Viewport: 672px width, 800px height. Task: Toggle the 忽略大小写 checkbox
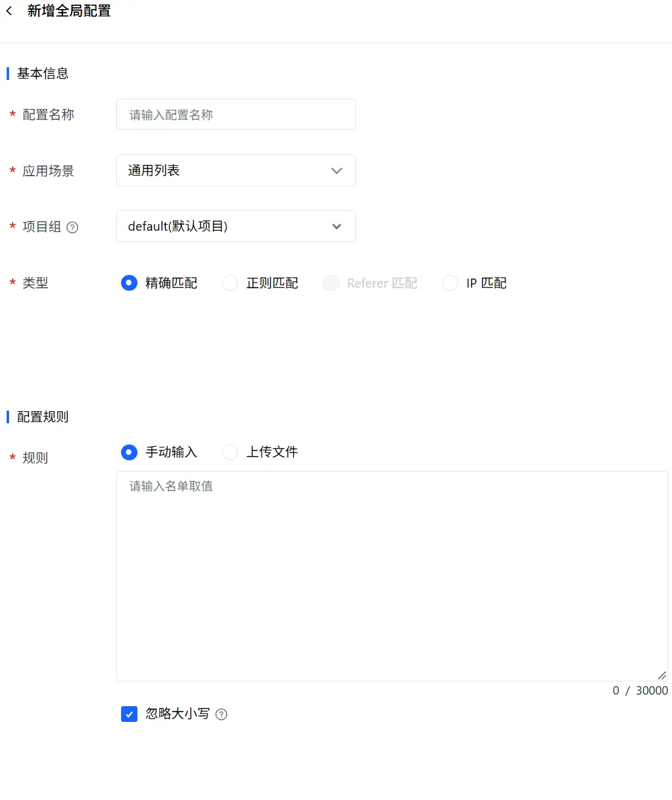[x=129, y=714]
